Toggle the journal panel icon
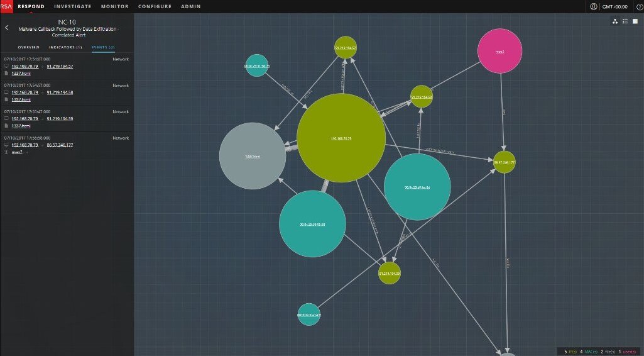This screenshot has width=644, height=356. (x=635, y=21)
